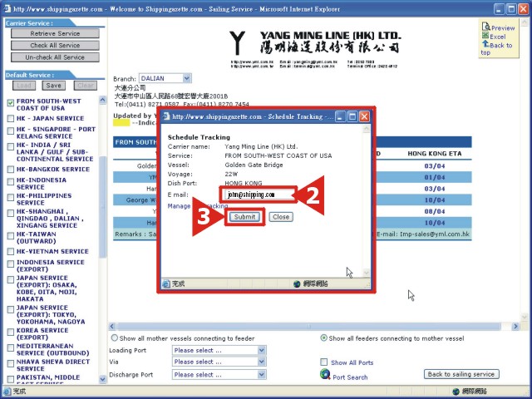Select Show all mother vessels connecting to feeder
The height and width of the screenshot is (399, 532).
pos(115,338)
